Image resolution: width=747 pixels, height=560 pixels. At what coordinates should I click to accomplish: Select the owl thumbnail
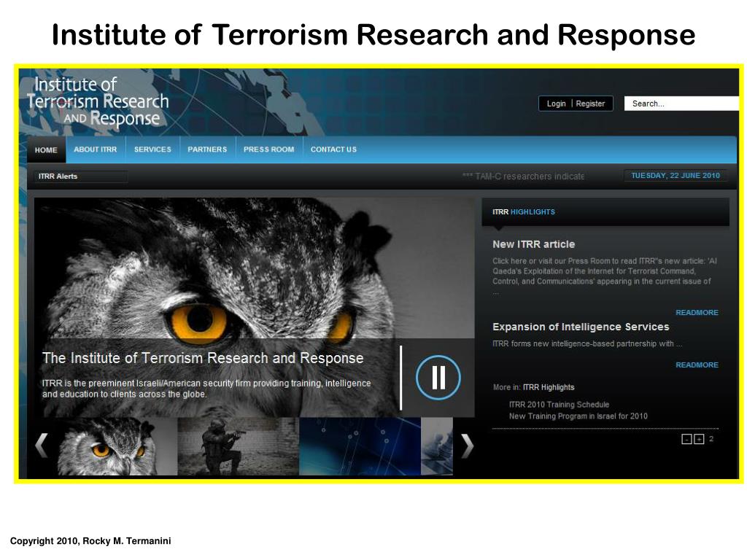point(117,447)
